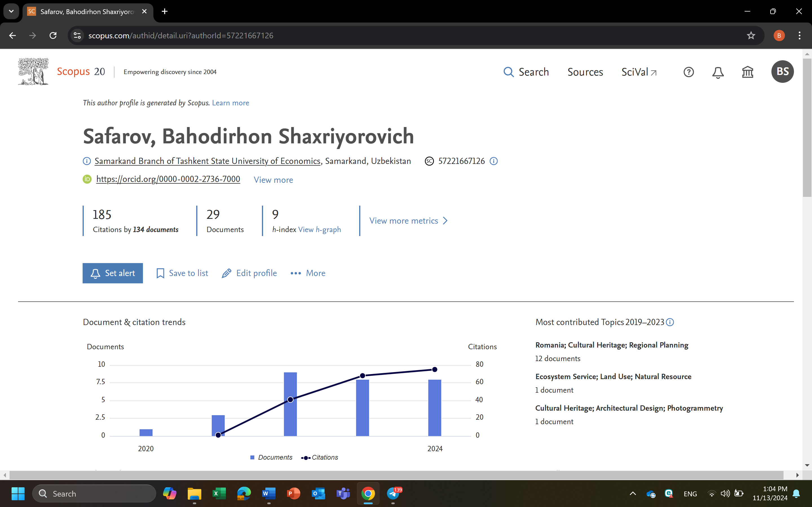
Task: Click the info icon next to Most contributed Topics
Action: pyautogui.click(x=670, y=322)
